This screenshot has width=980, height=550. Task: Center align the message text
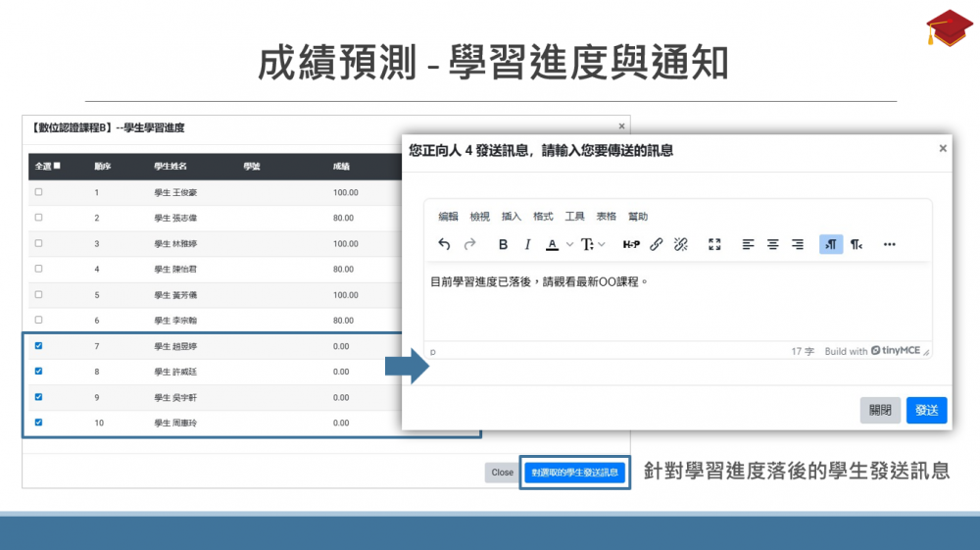pos(773,244)
